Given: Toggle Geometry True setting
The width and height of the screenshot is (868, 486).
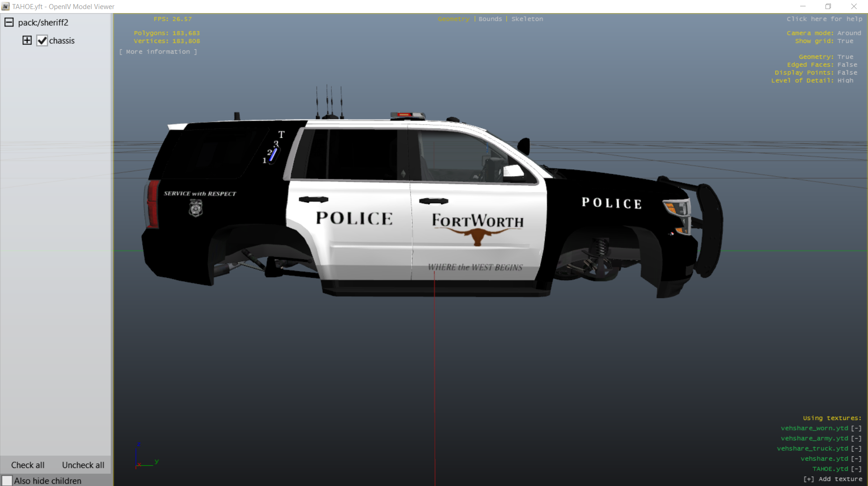Looking at the screenshot, I should 845,57.
